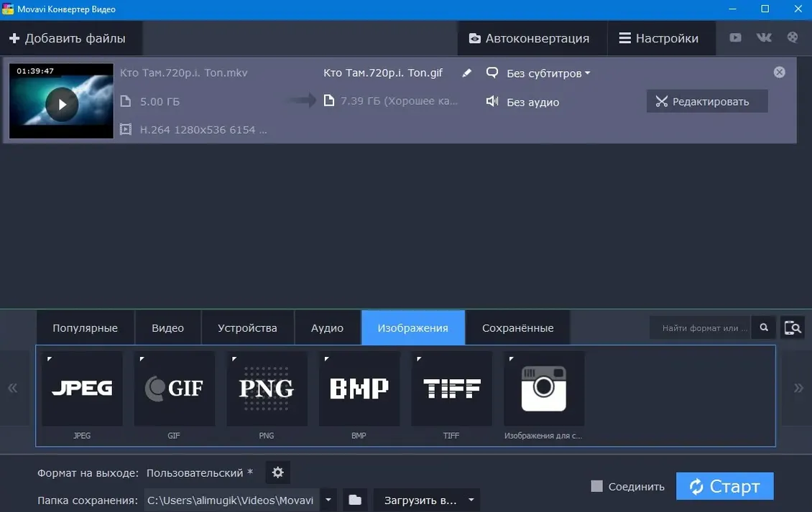Click the output file page icon
This screenshot has width=812, height=512.
pyautogui.click(x=329, y=100)
